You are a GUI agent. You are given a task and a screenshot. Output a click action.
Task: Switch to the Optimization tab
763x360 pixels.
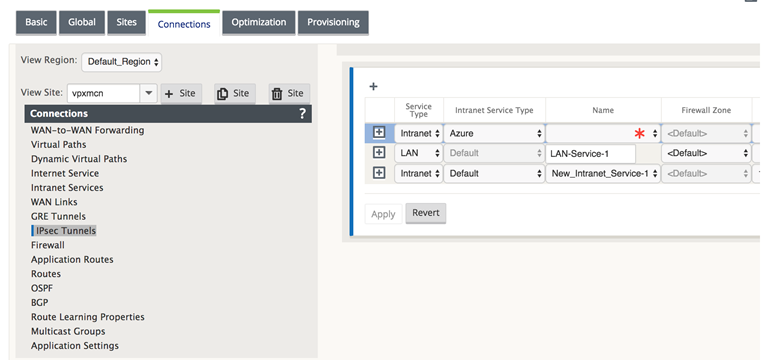pos(259,22)
